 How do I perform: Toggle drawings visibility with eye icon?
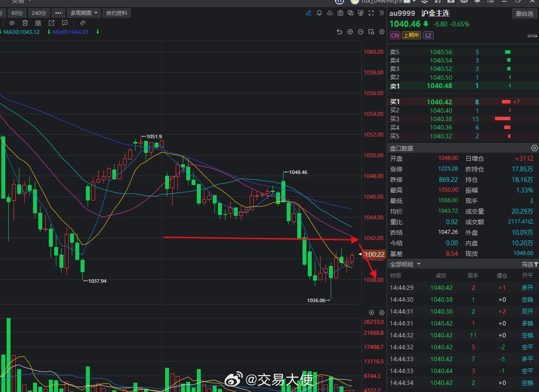pyautogui.click(x=12, y=23)
